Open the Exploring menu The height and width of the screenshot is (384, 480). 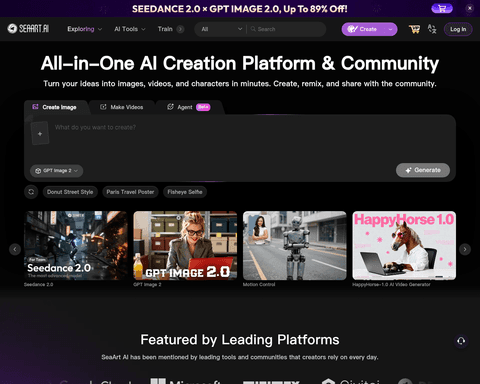84,29
